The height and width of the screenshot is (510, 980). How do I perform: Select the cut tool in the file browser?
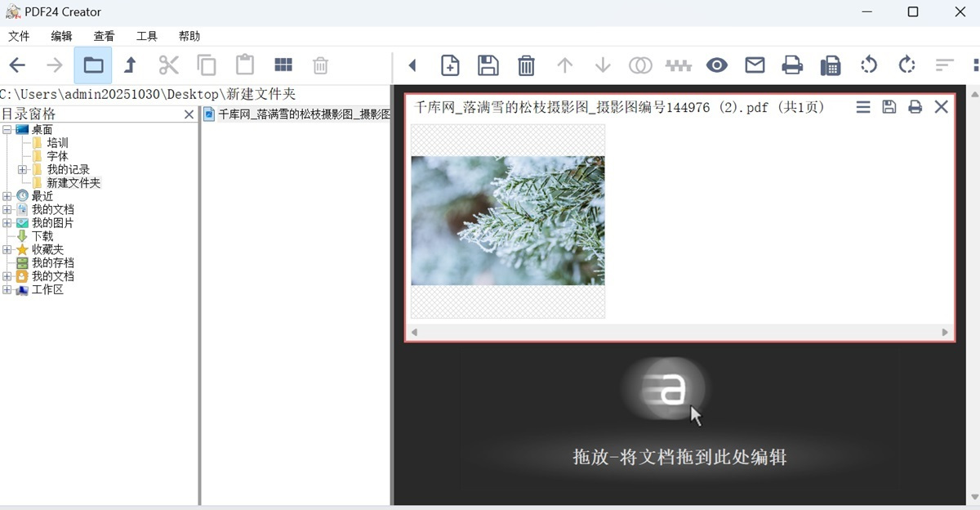click(x=167, y=65)
